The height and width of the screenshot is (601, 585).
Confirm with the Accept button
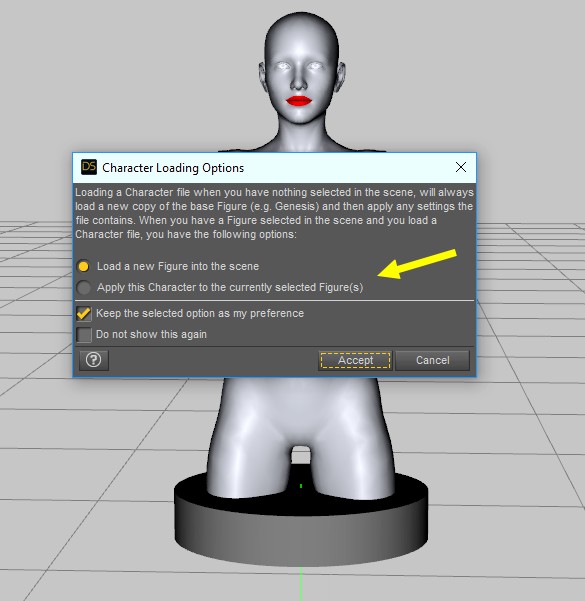[x=355, y=360]
